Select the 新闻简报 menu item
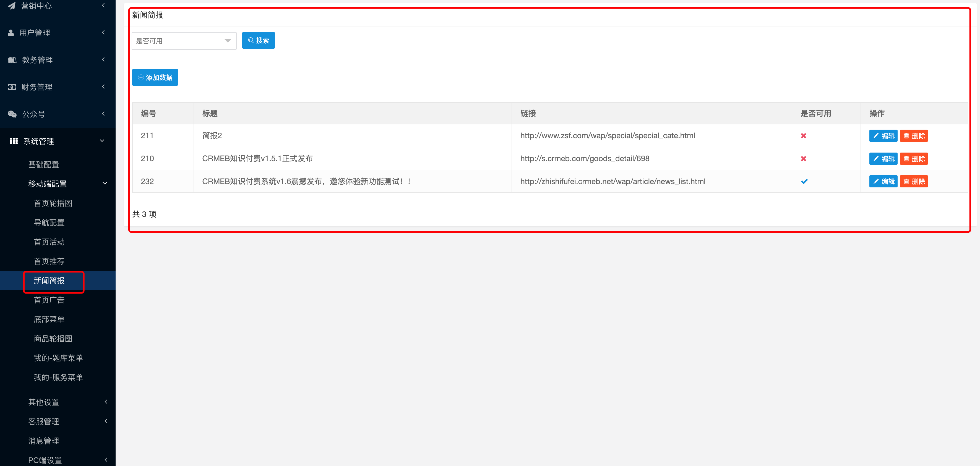Image resolution: width=980 pixels, height=466 pixels. [49, 281]
